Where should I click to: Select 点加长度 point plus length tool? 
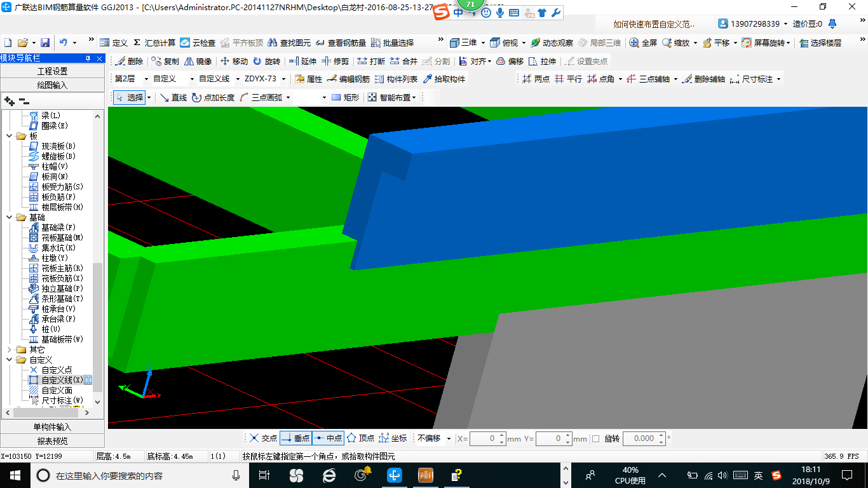[213, 97]
